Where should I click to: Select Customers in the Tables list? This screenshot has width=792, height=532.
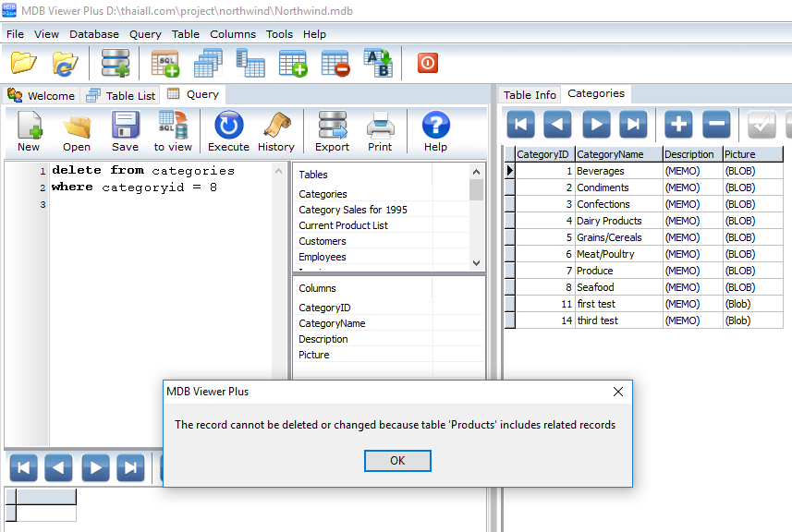(323, 241)
